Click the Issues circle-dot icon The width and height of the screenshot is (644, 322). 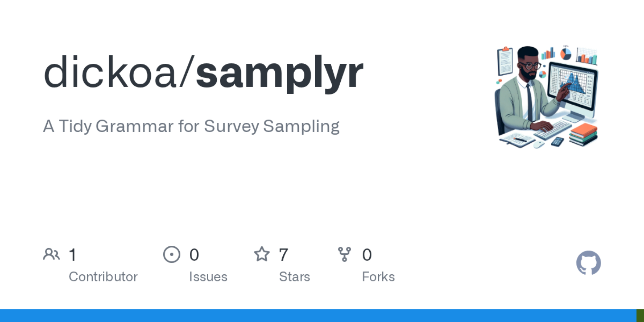pyautogui.click(x=172, y=254)
